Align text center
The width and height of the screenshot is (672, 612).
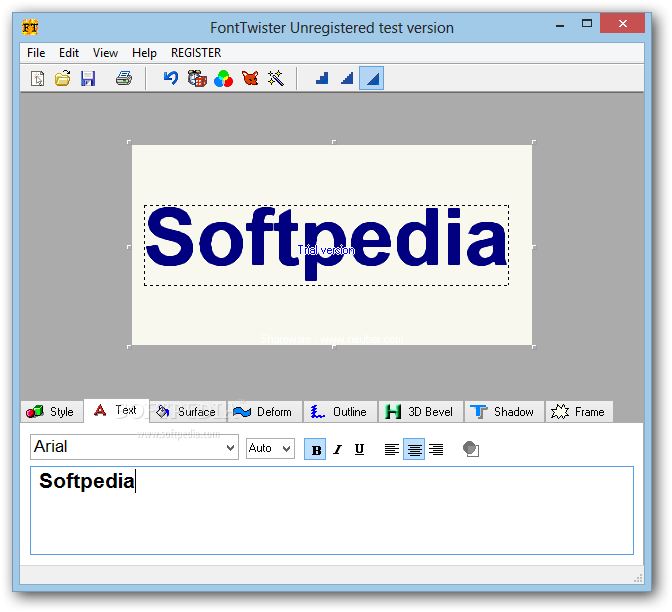pos(414,449)
